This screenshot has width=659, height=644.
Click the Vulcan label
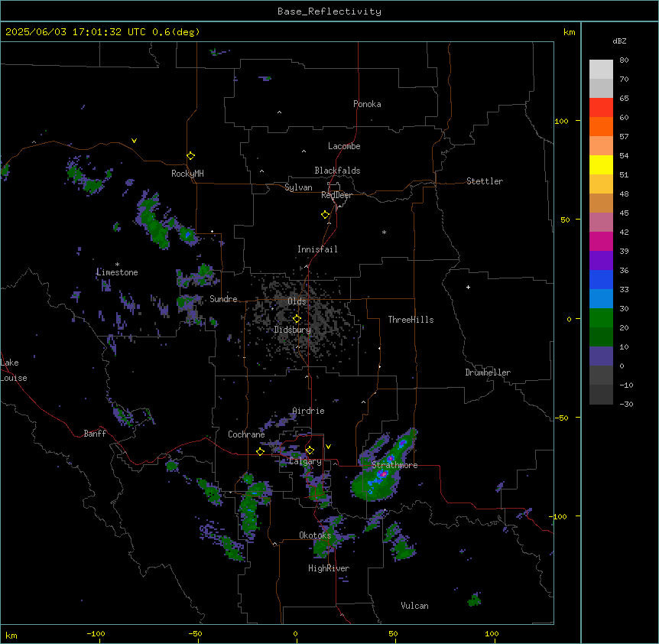(x=414, y=606)
